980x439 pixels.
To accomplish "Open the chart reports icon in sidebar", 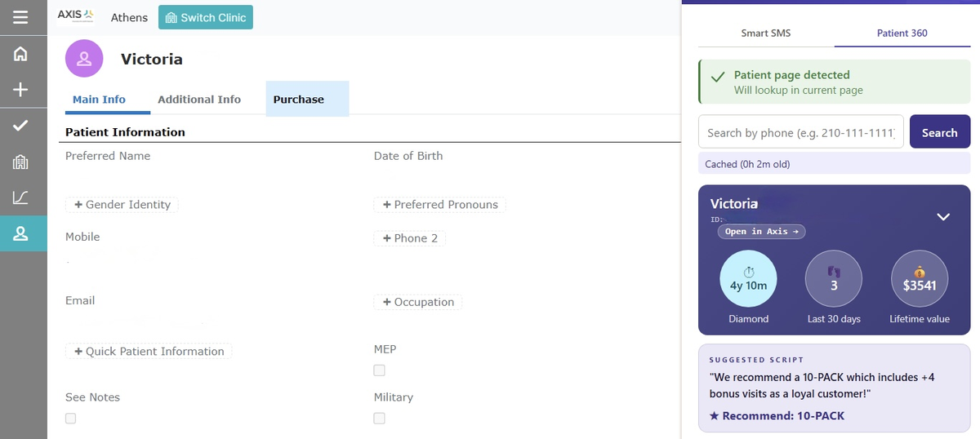I will [x=20, y=197].
